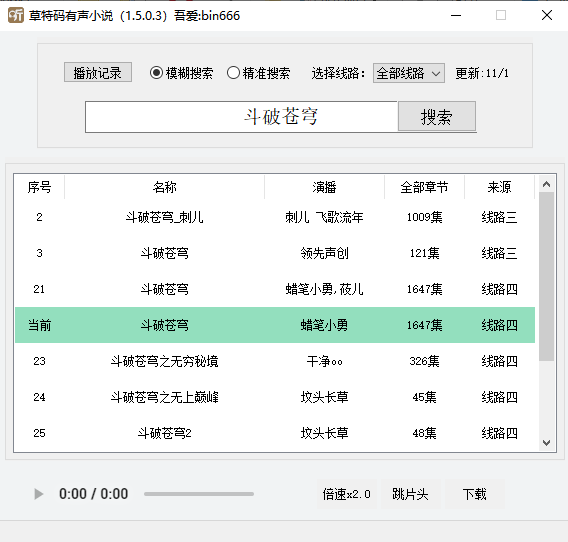568x542 pixels.
Task: Click the search text field 斗破苍穹
Action: tap(241, 117)
